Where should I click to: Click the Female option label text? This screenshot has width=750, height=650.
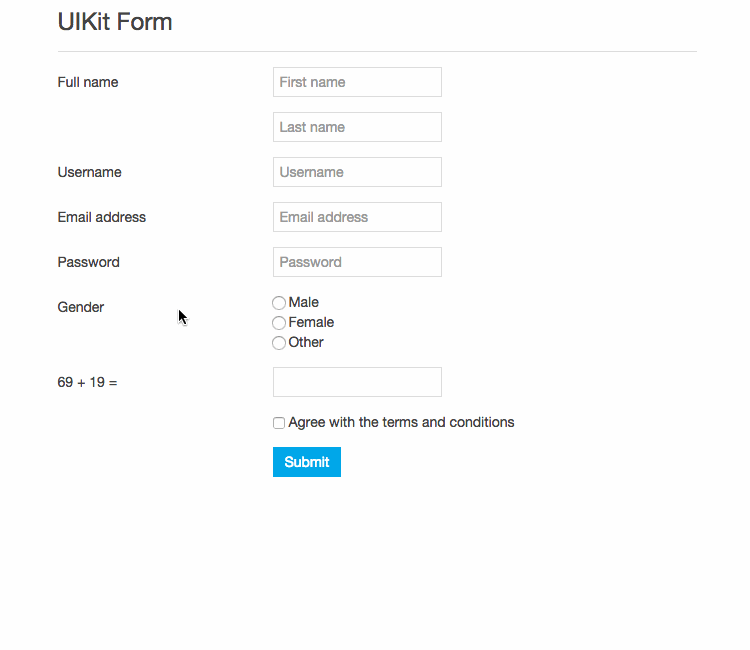[311, 322]
